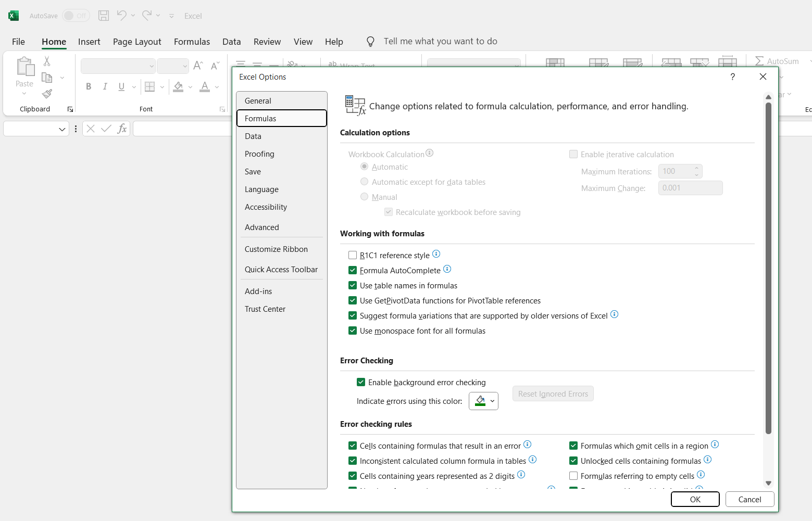Click the Paste clipboard icon
The height and width of the screenshot is (521, 812).
click(x=24, y=67)
